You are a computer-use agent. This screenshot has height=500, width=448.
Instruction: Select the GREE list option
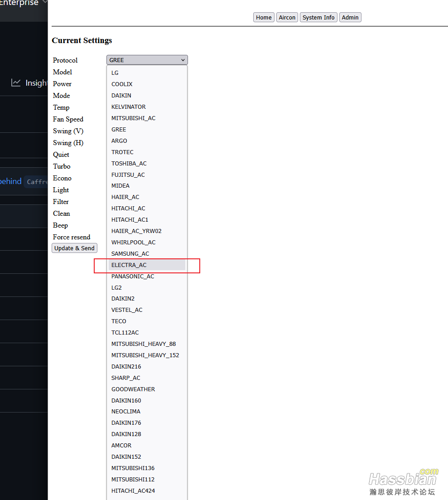click(119, 130)
